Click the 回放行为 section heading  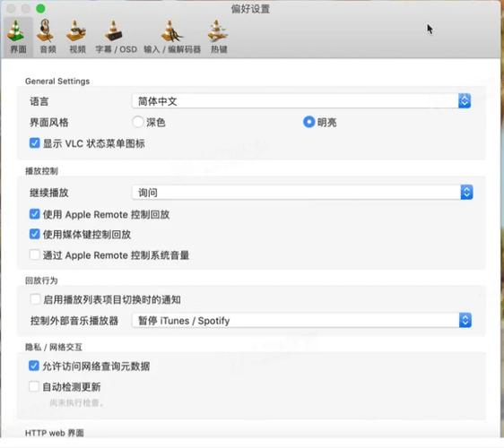[41, 280]
